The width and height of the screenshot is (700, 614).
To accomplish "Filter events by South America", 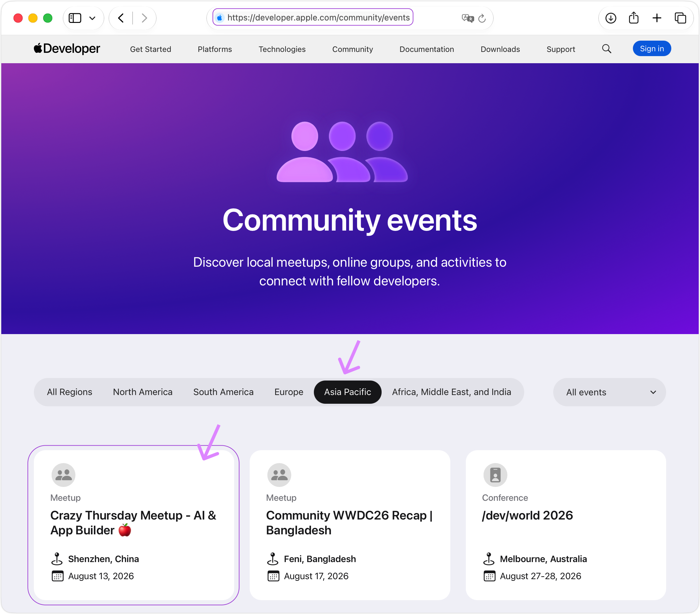I will (x=223, y=392).
